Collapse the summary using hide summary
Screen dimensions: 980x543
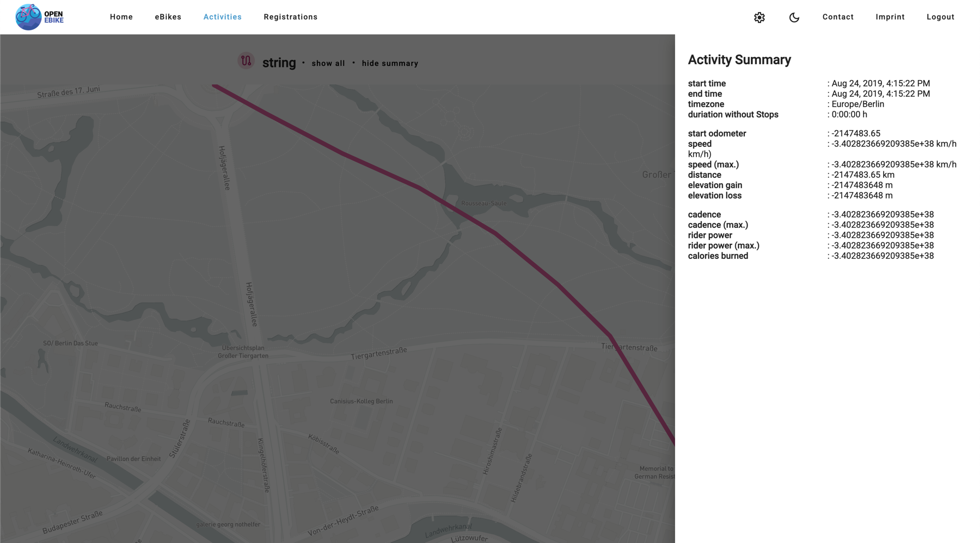[390, 63]
